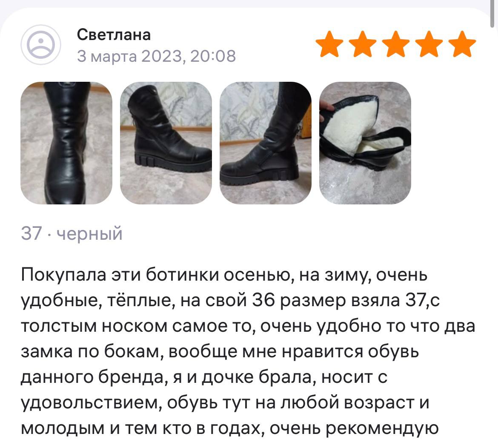This screenshot has width=498, height=448.
Task: Click the line about замка по бокам
Action: 220,352
